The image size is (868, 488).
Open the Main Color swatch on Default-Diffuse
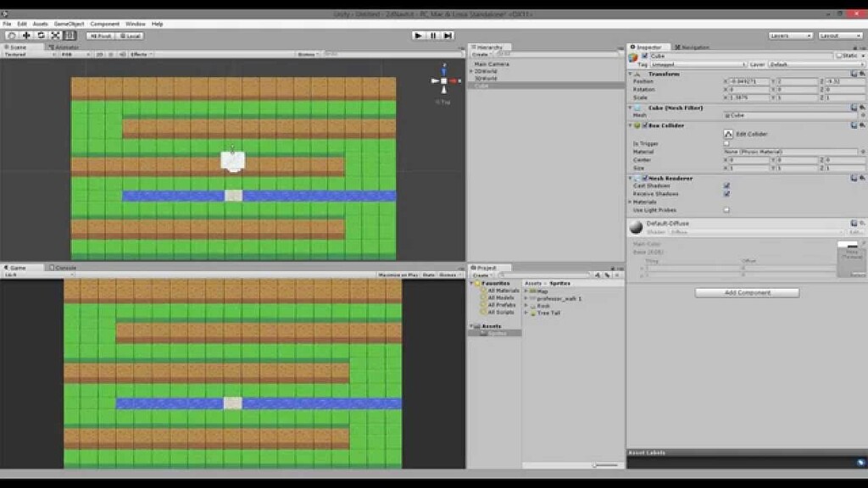(846, 244)
